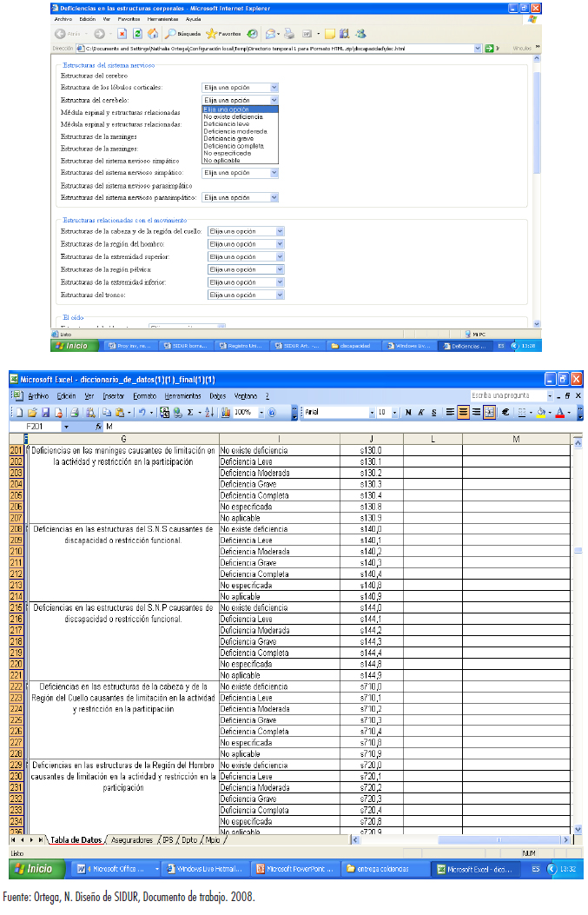Switch to the Aseguradores sheet tab
The height and width of the screenshot is (915, 588).
[x=132, y=840]
